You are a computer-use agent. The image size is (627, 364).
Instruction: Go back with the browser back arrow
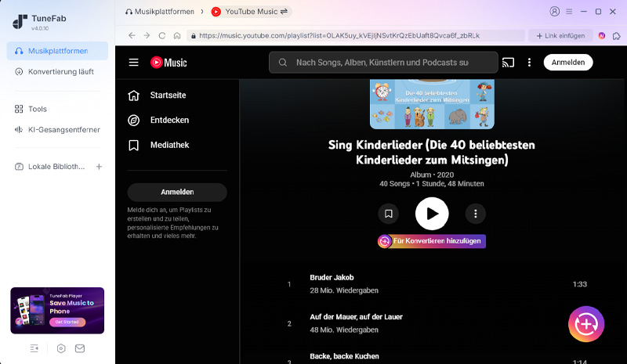click(x=132, y=35)
